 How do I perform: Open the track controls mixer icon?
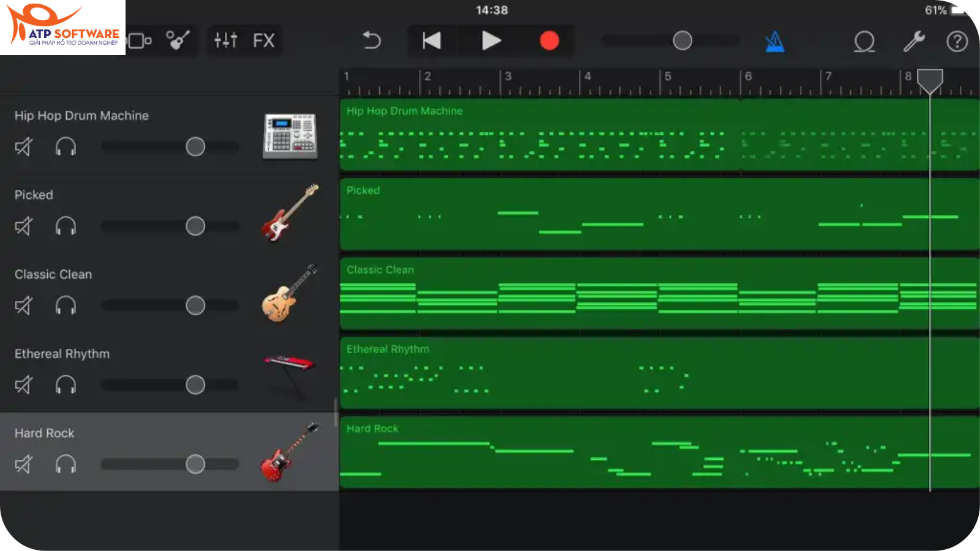(x=225, y=41)
